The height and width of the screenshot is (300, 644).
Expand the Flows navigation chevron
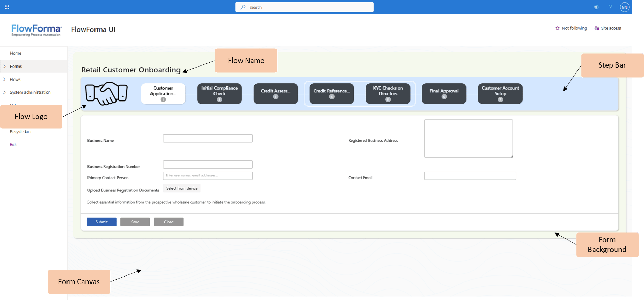[x=5, y=79]
